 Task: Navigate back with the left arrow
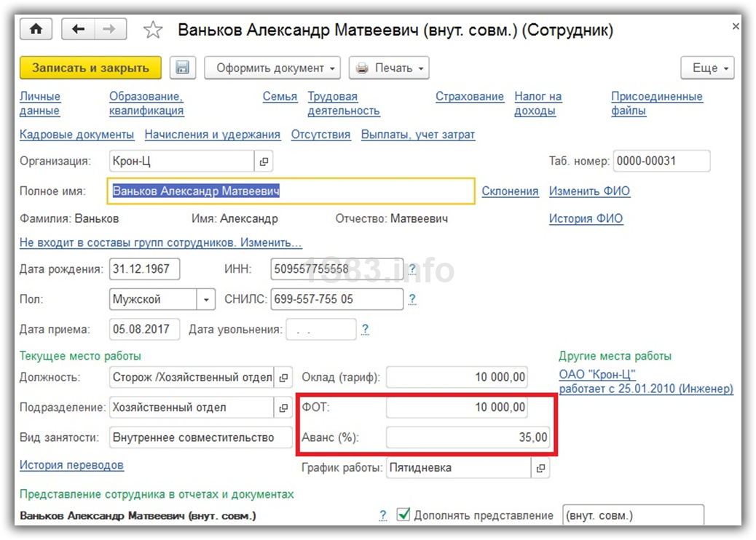(x=78, y=29)
